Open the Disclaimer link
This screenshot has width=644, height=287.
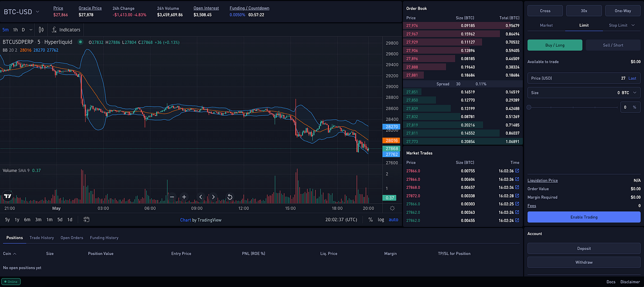coord(630,282)
